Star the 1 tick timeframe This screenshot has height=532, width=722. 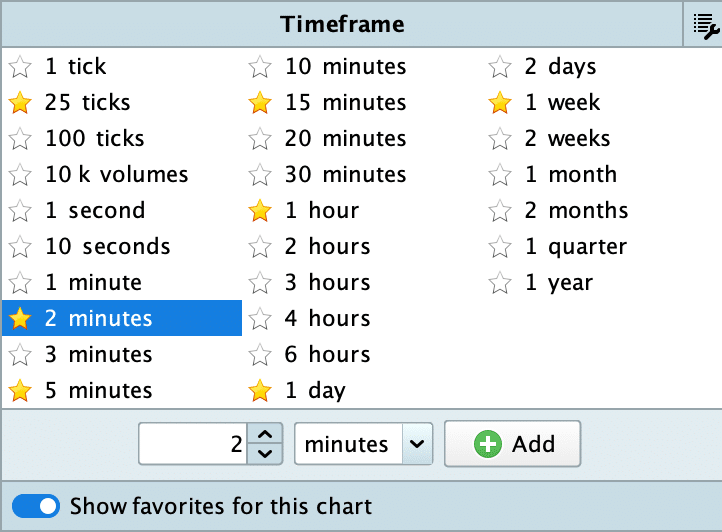(x=19, y=67)
